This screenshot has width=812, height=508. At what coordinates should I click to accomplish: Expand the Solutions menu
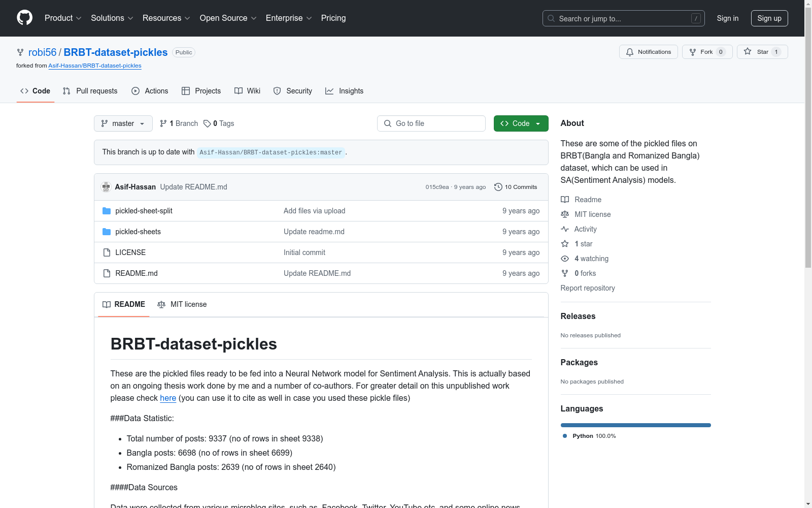coord(112,18)
